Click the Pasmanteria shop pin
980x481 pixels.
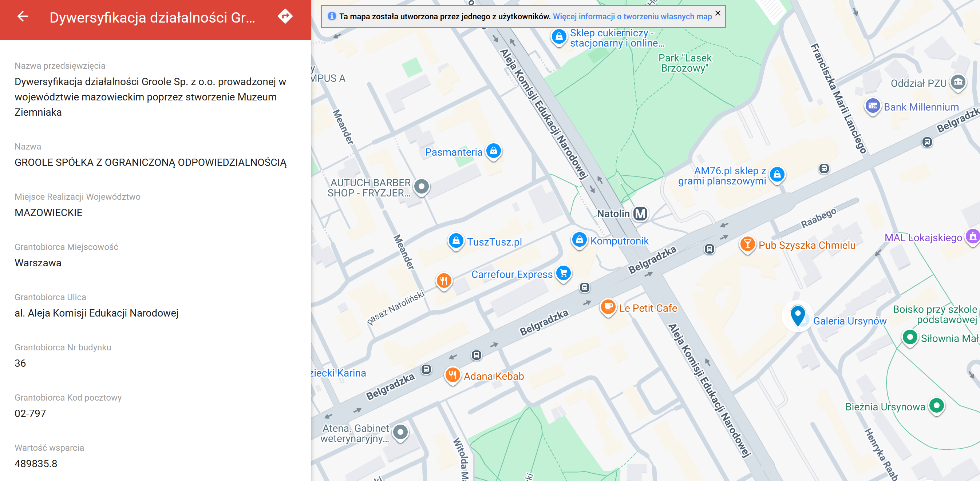tap(493, 151)
